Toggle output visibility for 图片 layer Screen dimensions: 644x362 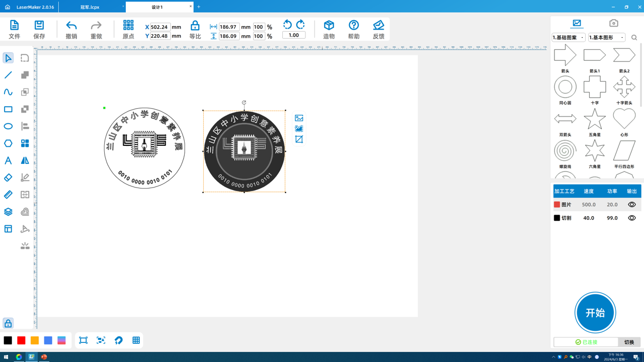pyautogui.click(x=631, y=205)
